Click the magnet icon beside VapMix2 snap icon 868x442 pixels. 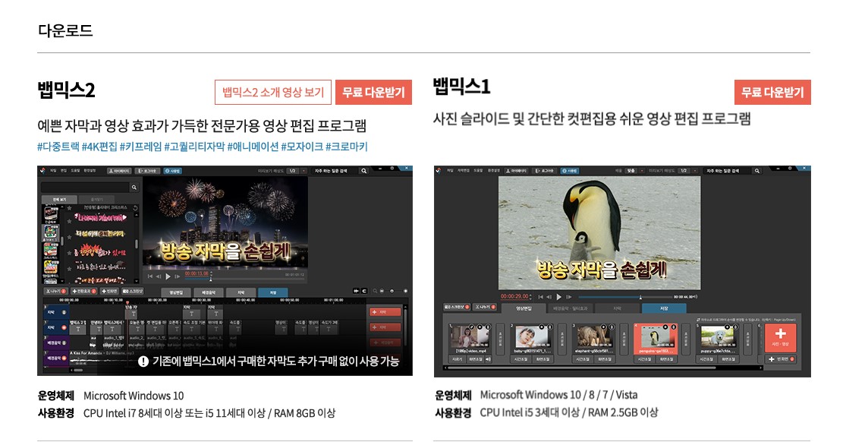tap(364, 291)
